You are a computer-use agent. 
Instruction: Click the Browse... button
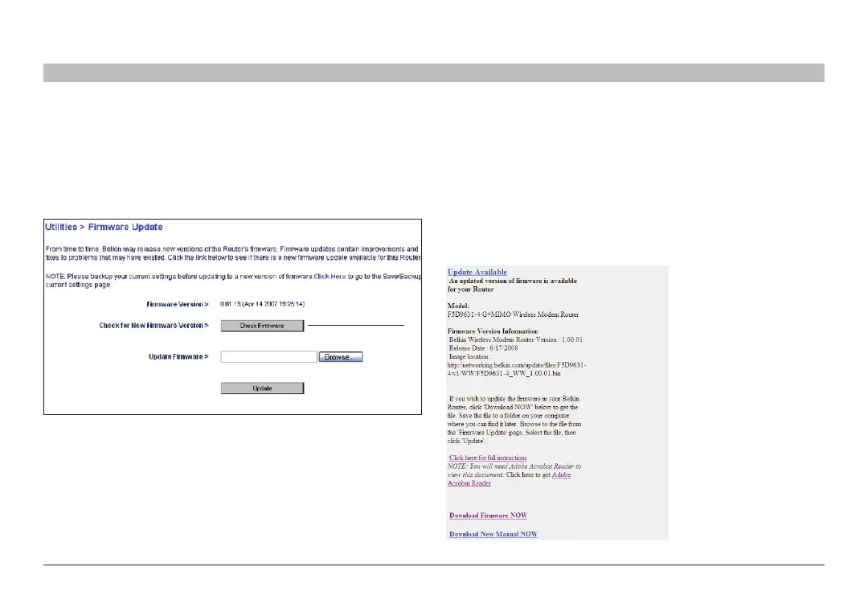click(341, 357)
